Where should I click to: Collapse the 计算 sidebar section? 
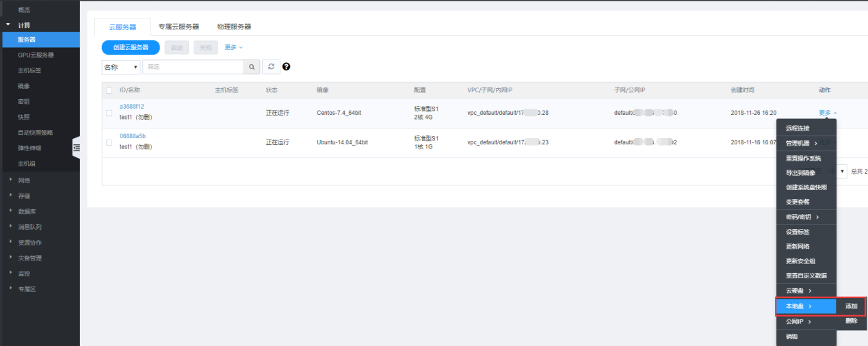coord(25,25)
